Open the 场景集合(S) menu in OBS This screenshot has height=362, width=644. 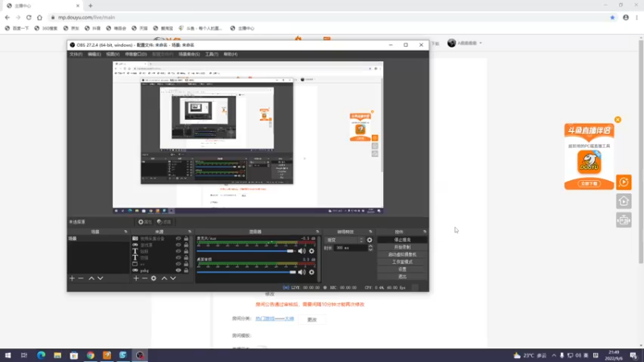click(189, 54)
